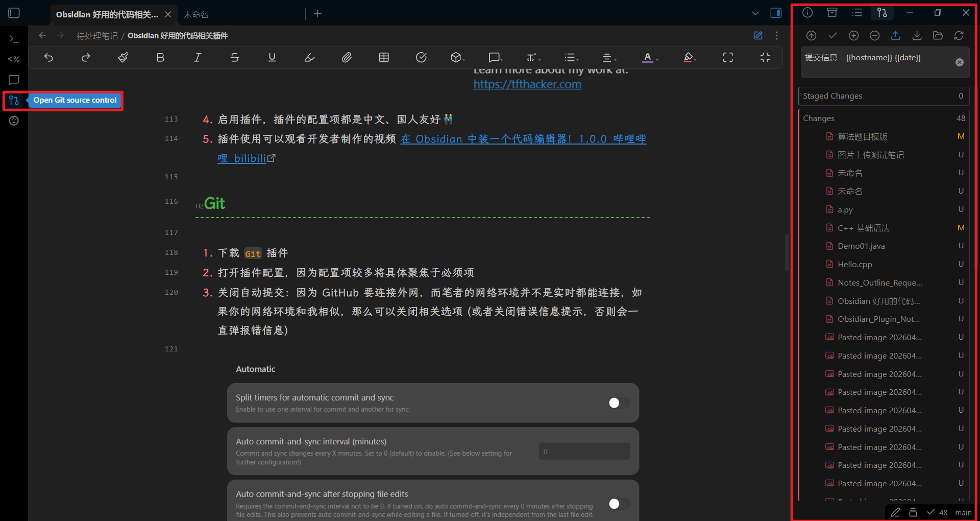Open a new tab with the plus button
The width and height of the screenshot is (980, 521).
pyautogui.click(x=317, y=14)
